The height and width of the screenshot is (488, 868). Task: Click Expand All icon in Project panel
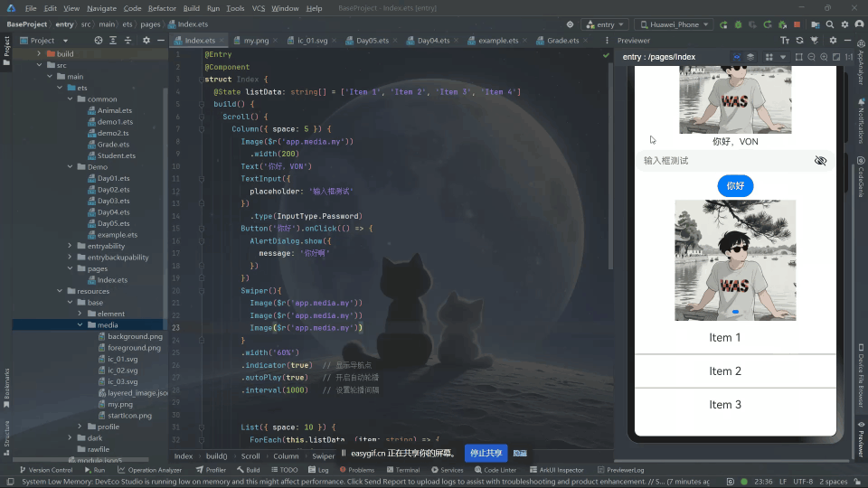pyautogui.click(x=113, y=41)
